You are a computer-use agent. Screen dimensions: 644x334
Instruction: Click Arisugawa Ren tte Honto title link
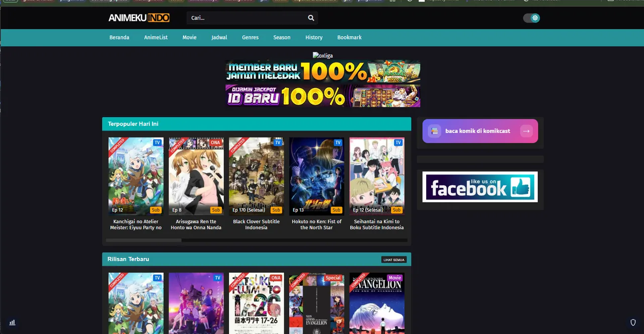[196, 225]
